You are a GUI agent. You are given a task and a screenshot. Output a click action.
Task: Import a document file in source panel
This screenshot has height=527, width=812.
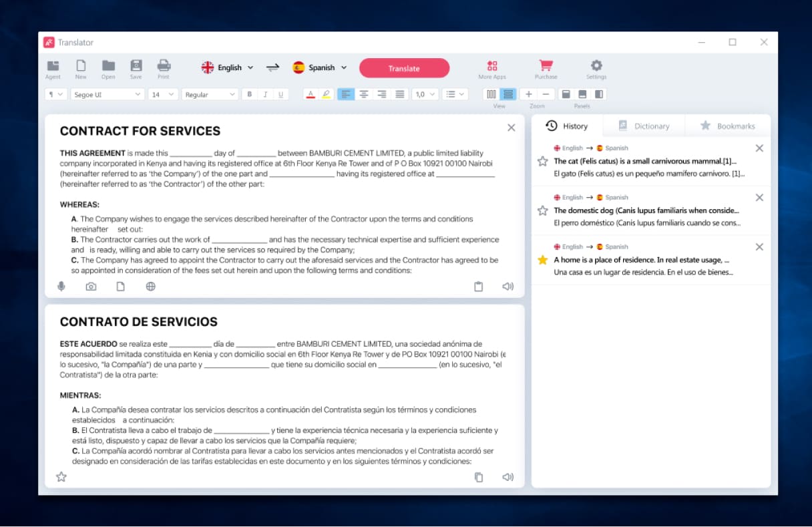point(121,287)
